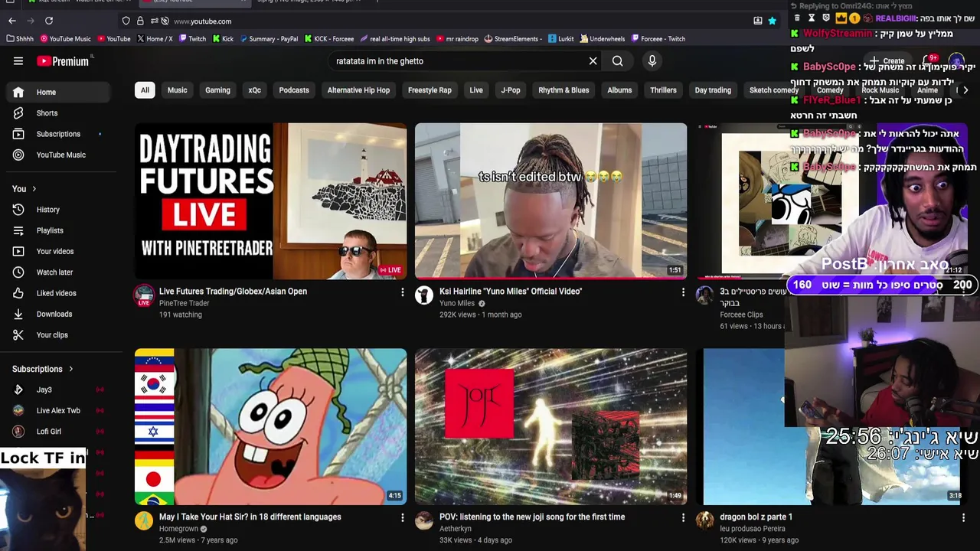Select the Freestyle Rap chip
The width and height of the screenshot is (980, 551).
tap(430, 90)
